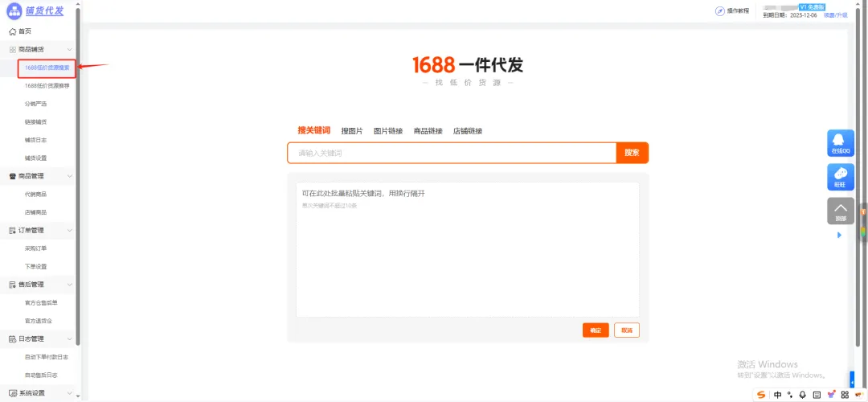
Task: Switch to the 搜关键词 tab
Action: pyautogui.click(x=314, y=131)
